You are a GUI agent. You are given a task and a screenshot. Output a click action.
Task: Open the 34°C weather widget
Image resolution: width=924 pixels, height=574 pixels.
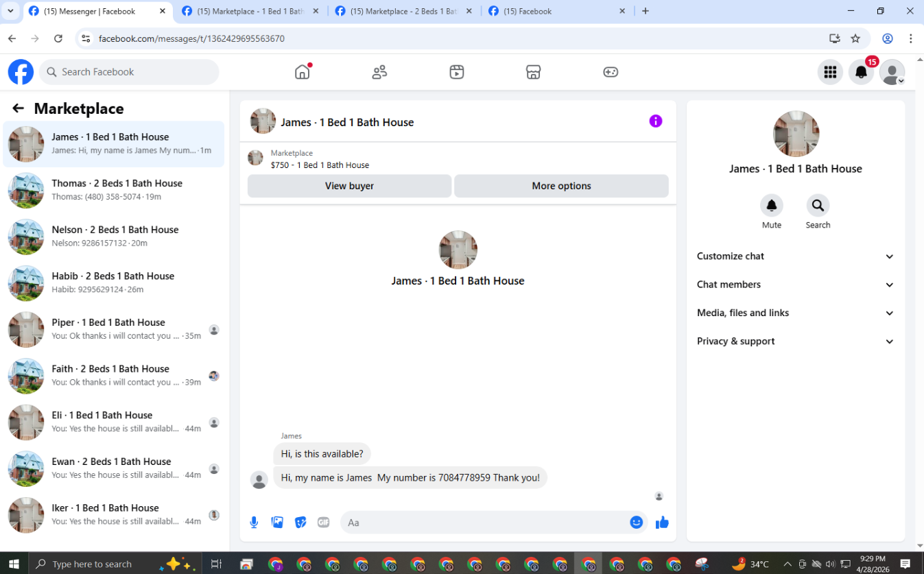pyautogui.click(x=750, y=564)
